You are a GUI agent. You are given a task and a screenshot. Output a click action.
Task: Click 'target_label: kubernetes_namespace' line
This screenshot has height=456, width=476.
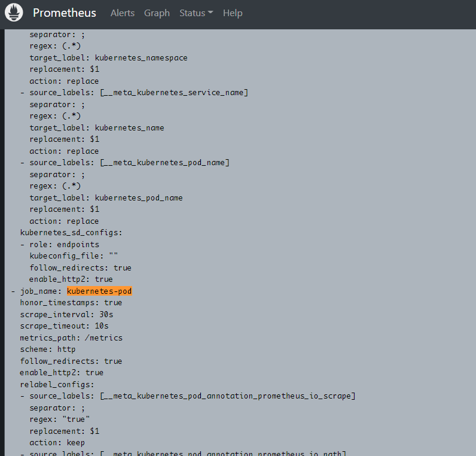[108, 57]
